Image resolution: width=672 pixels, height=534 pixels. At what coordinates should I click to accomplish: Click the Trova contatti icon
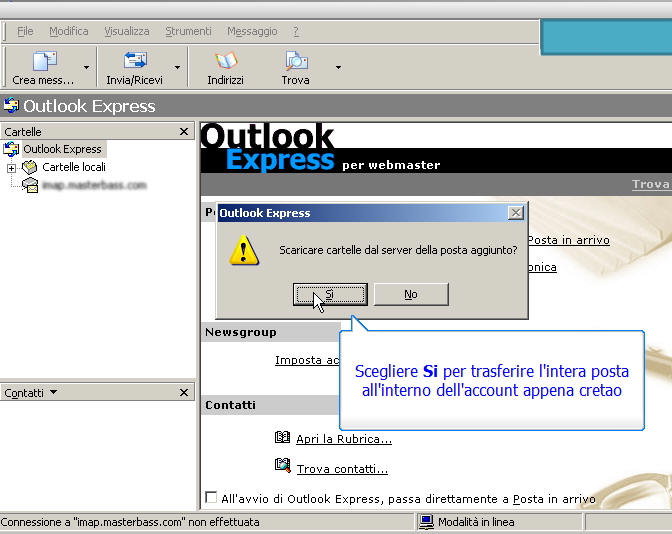point(282,465)
